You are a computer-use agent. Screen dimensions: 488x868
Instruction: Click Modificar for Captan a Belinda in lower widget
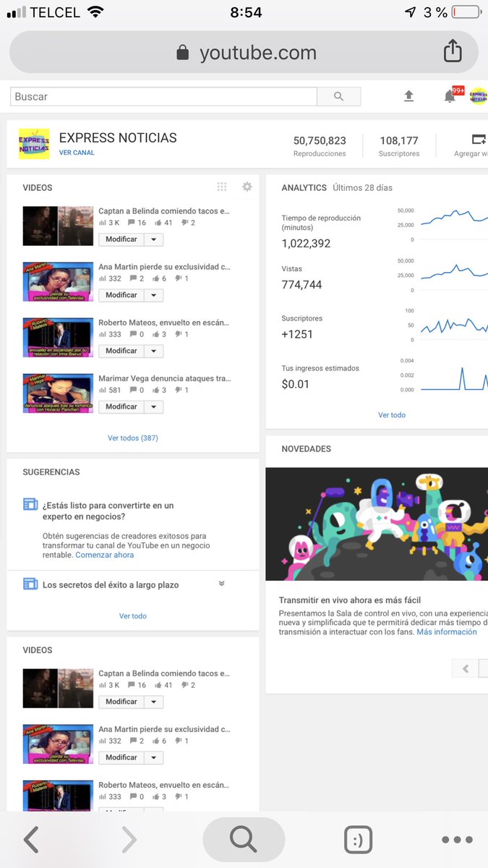(x=121, y=702)
